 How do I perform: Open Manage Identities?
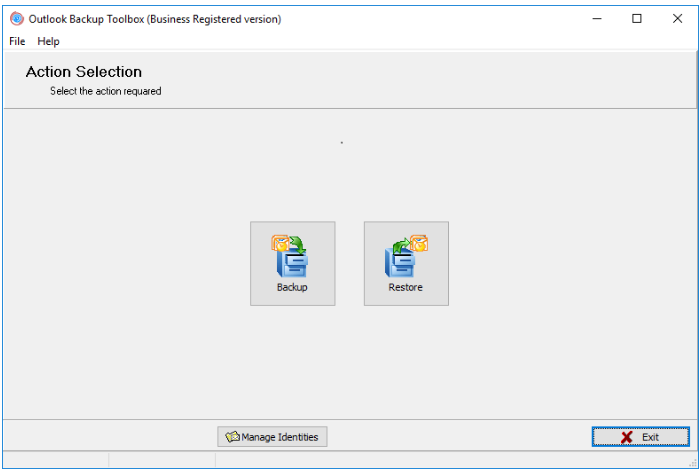pyautogui.click(x=272, y=437)
